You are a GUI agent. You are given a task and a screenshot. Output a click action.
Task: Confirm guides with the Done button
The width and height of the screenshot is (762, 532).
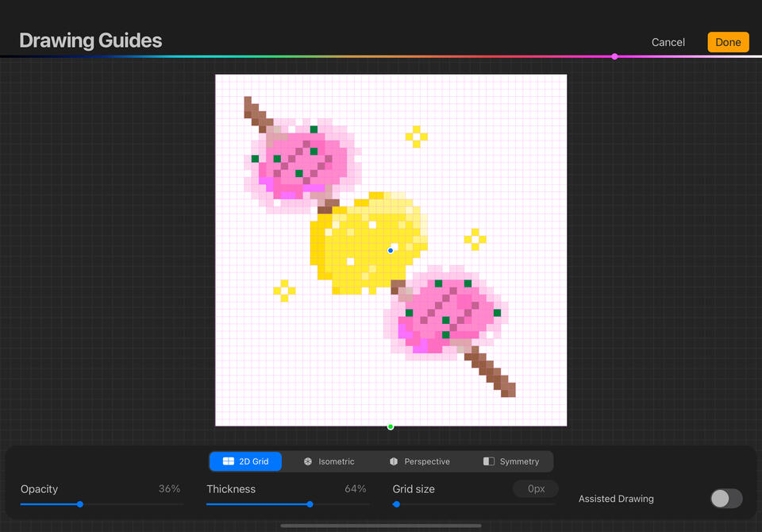pyautogui.click(x=728, y=42)
